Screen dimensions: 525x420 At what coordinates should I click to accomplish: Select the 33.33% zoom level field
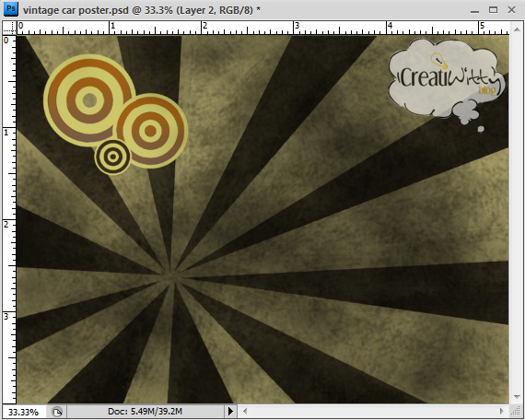24,412
